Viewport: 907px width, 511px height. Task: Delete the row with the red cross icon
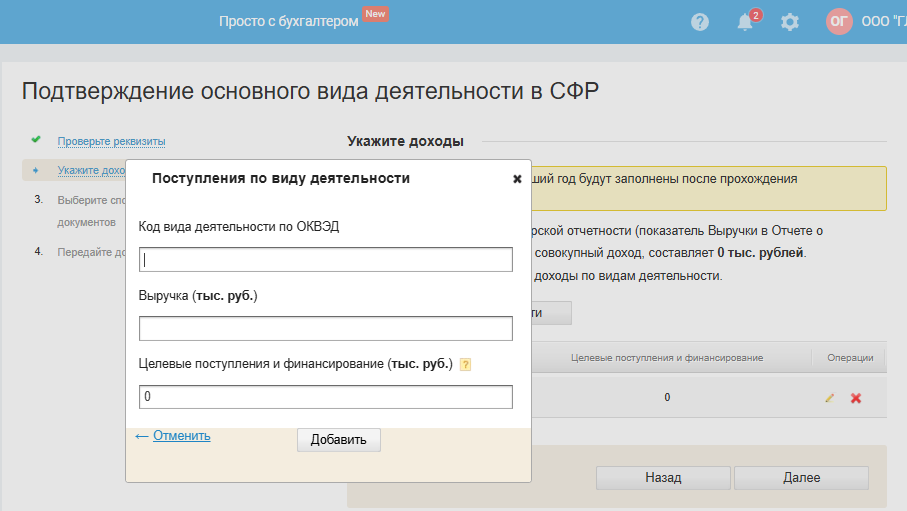coord(856,398)
